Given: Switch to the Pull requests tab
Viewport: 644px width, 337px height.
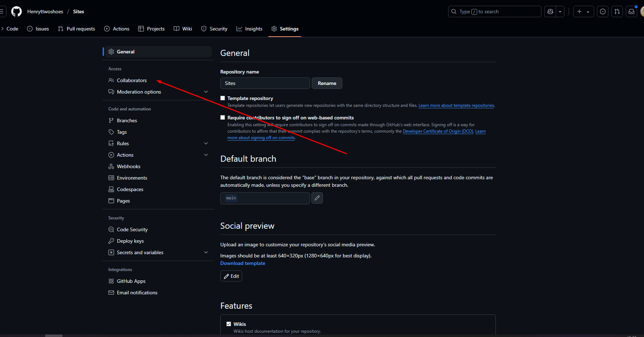Looking at the screenshot, I should [x=76, y=29].
